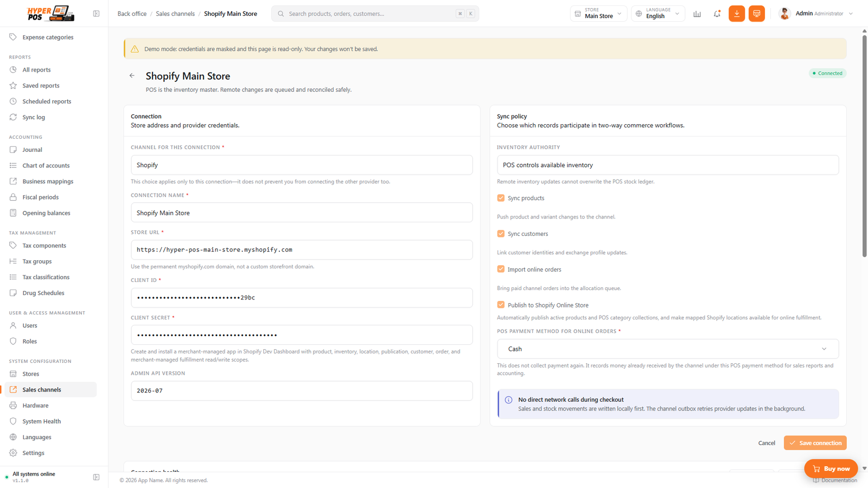Open Tax components page
The image size is (868, 488).
point(50,246)
